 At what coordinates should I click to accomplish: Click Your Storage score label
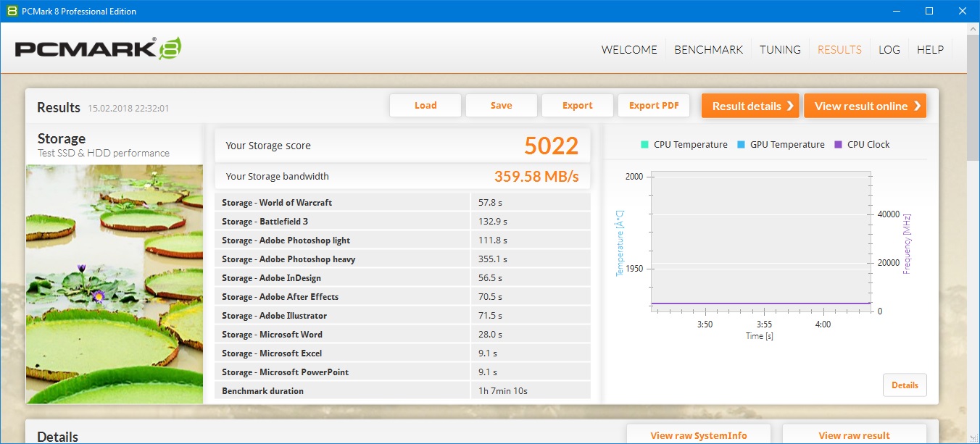pyautogui.click(x=268, y=146)
